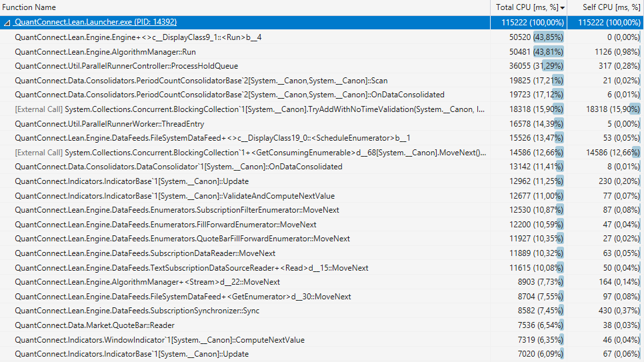Screen dimensions: 644x362
Task: Select IndicatorBase::Update row with 7020 ms
Action: click(322, 354)
